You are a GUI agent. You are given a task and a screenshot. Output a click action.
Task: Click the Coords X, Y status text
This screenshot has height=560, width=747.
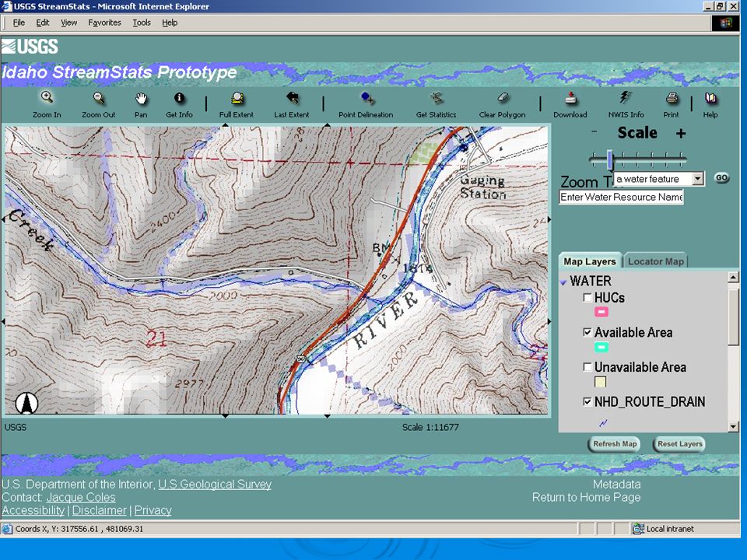[79, 529]
